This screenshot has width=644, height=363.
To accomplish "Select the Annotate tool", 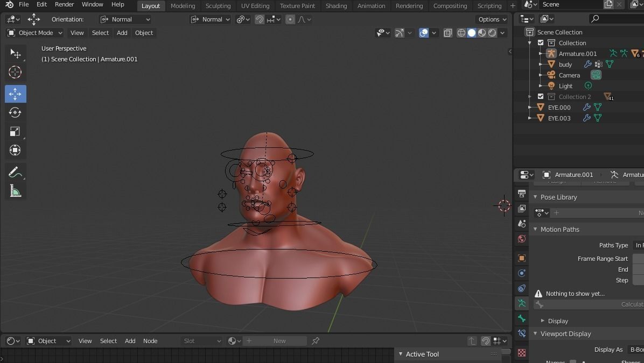I will [x=15, y=172].
